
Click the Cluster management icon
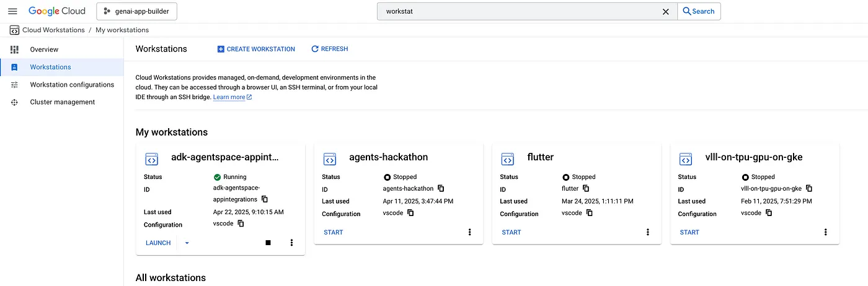point(15,102)
